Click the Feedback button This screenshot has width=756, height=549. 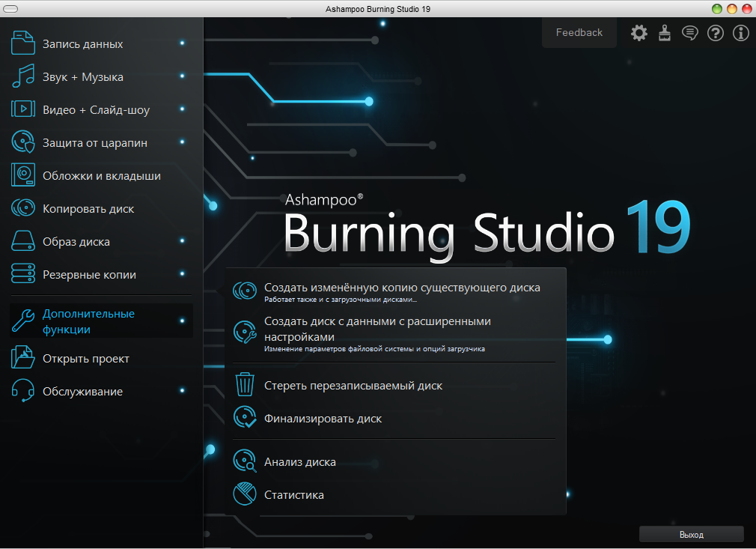(579, 32)
